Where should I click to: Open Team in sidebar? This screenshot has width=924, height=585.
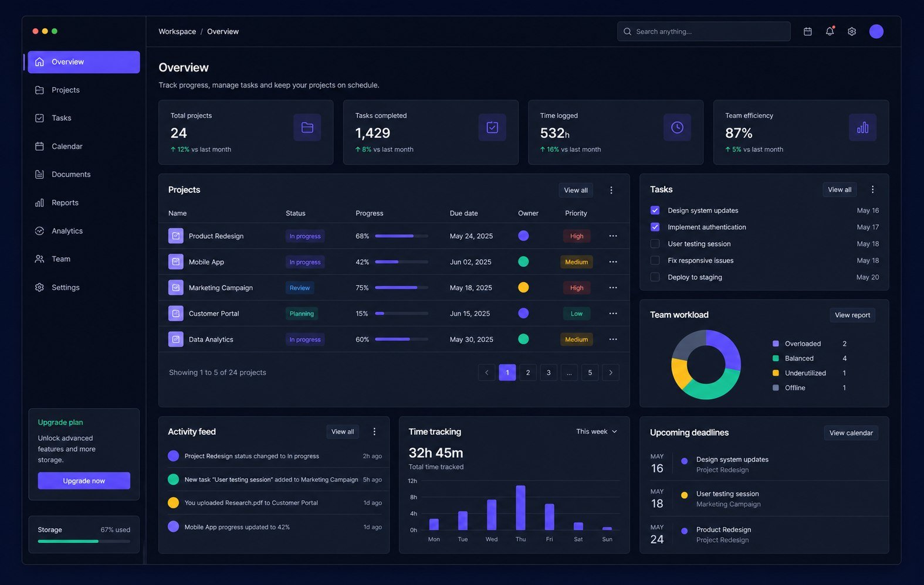pos(84,259)
